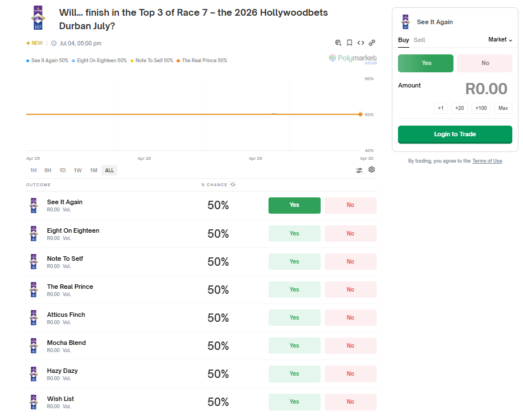
Task: Click the The Real Prince row icon
Action: click(34, 289)
